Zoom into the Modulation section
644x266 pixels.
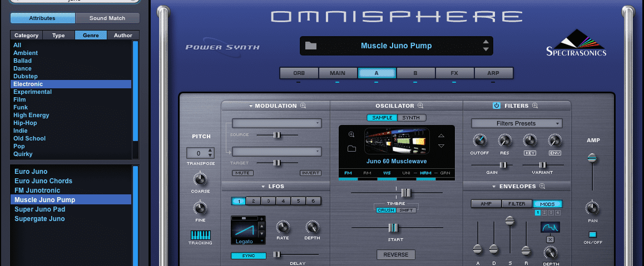point(303,106)
